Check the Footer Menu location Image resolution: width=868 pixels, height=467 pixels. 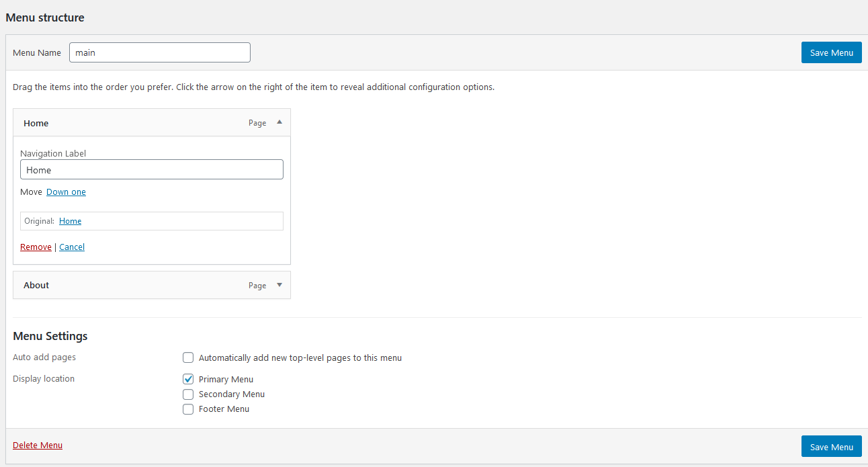click(x=188, y=409)
